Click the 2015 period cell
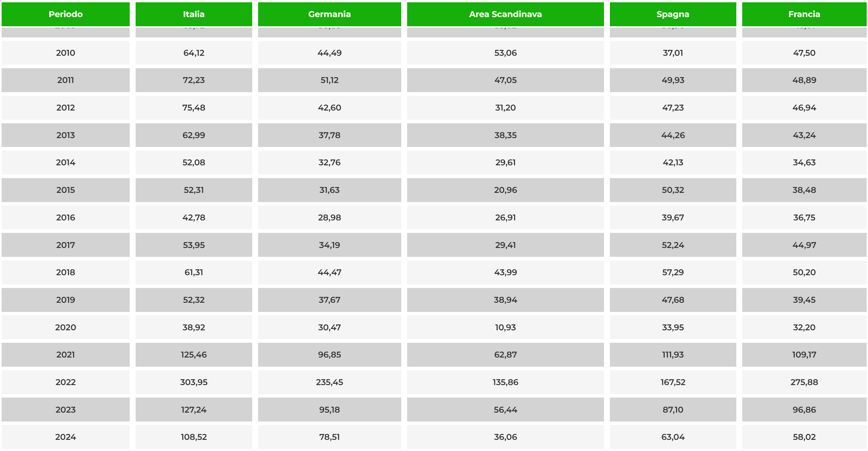 66,190
